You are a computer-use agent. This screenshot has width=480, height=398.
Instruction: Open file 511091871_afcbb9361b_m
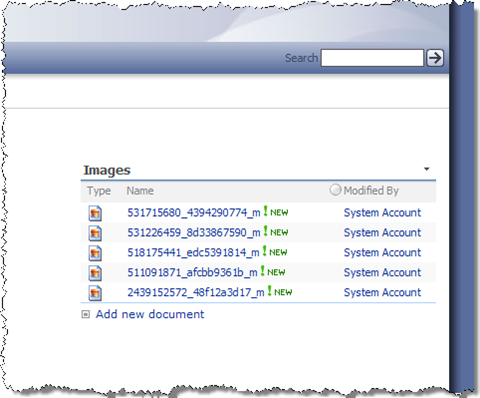pos(192,273)
